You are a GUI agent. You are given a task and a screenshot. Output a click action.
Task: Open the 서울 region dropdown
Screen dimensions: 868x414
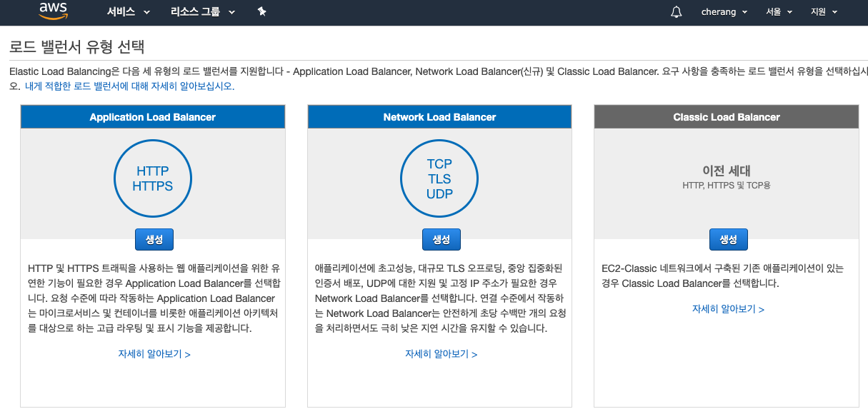[x=779, y=12]
